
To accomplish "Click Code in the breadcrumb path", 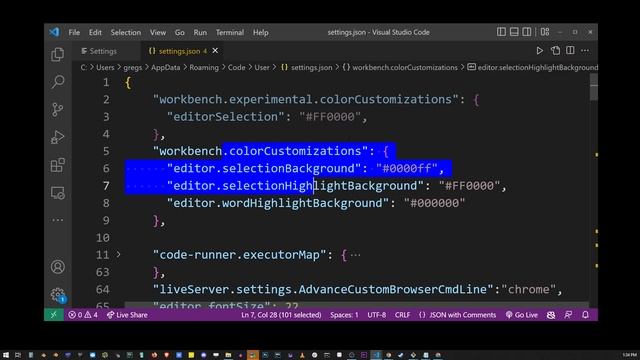I will click(x=236, y=67).
